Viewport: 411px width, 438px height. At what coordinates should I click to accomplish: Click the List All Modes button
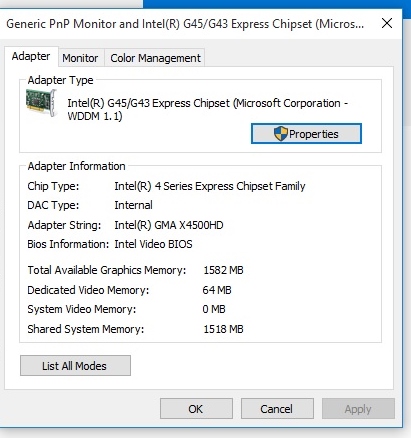click(x=75, y=366)
